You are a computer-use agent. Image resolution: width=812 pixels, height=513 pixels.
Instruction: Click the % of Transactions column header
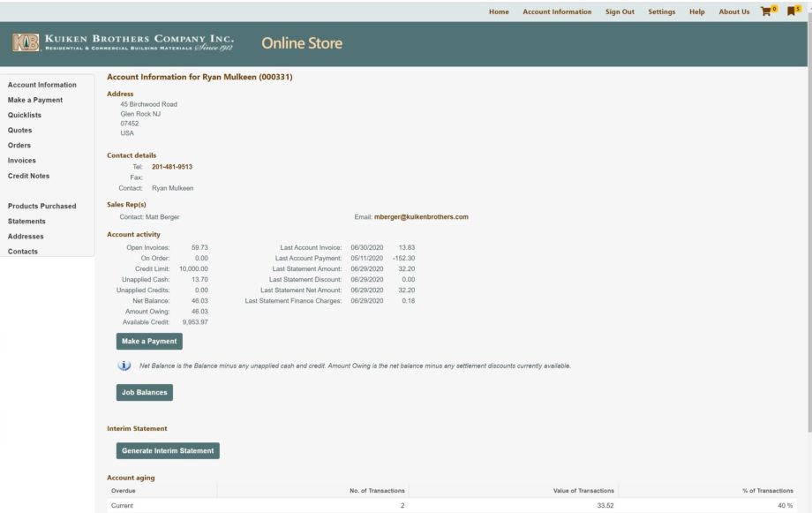click(768, 490)
